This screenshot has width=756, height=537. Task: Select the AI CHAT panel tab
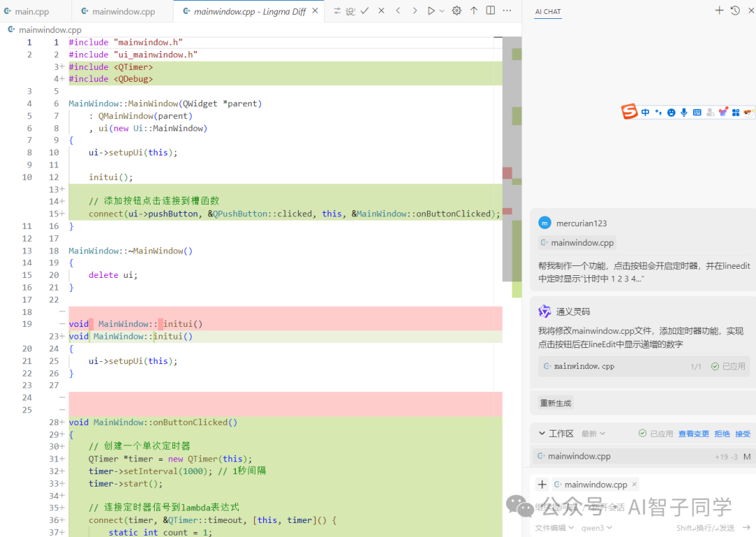click(547, 12)
